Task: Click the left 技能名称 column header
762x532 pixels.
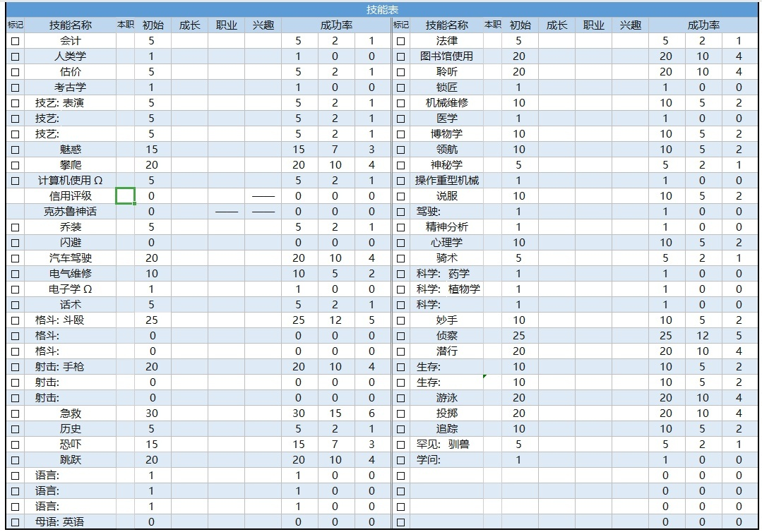Action: pyautogui.click(x=71, y=25)
